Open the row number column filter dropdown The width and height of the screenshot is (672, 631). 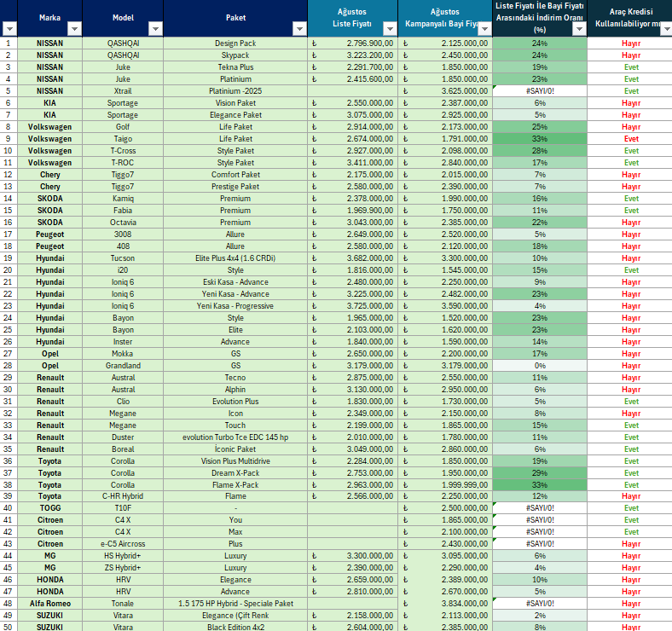point(9,29)
